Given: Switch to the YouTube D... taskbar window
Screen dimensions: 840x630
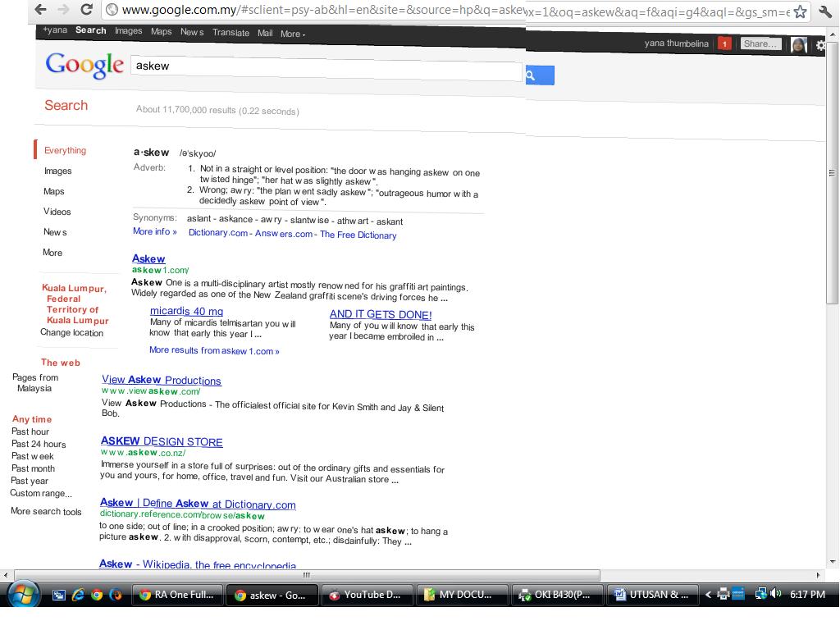Looking at the screenshot, I should (366, 595).
